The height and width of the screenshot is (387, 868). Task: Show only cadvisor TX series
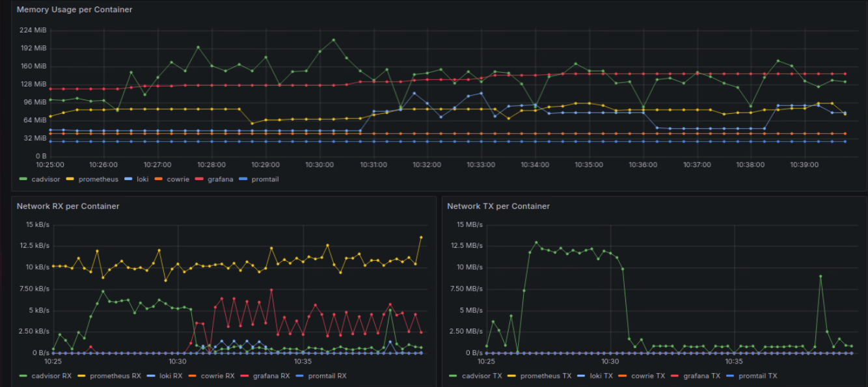click(483, 376)
